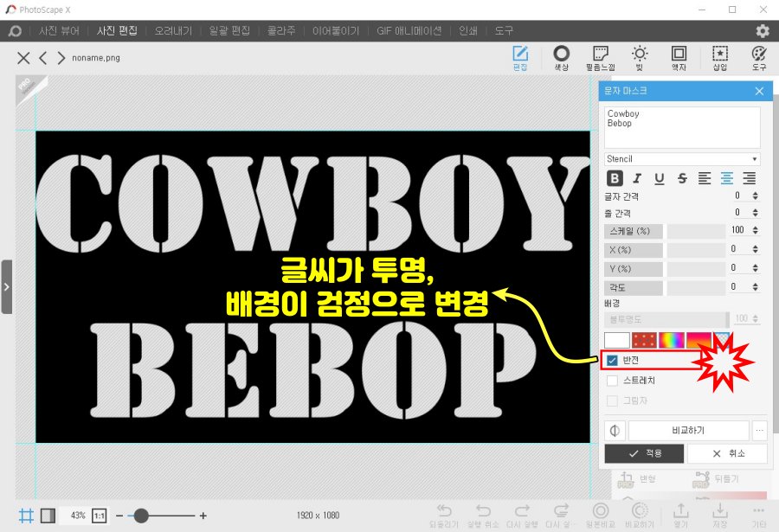Switch to 인쇄 tab
The image size is (779, 532).
tap(468, 31)
